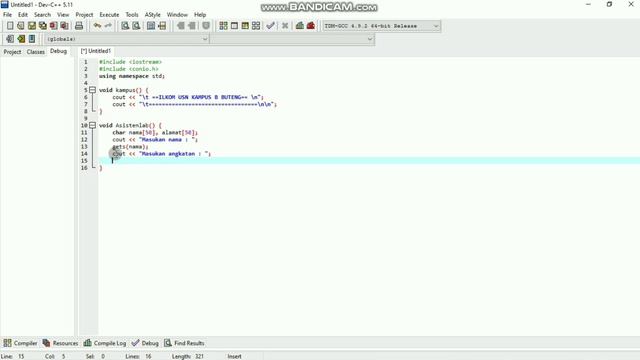Open the Window menu
This screenshot has height=360, width=640.
177,15
